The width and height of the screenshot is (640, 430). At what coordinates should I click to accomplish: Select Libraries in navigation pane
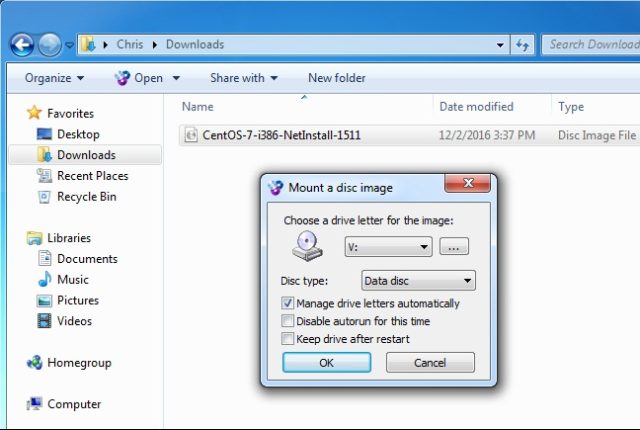point(69,238)
